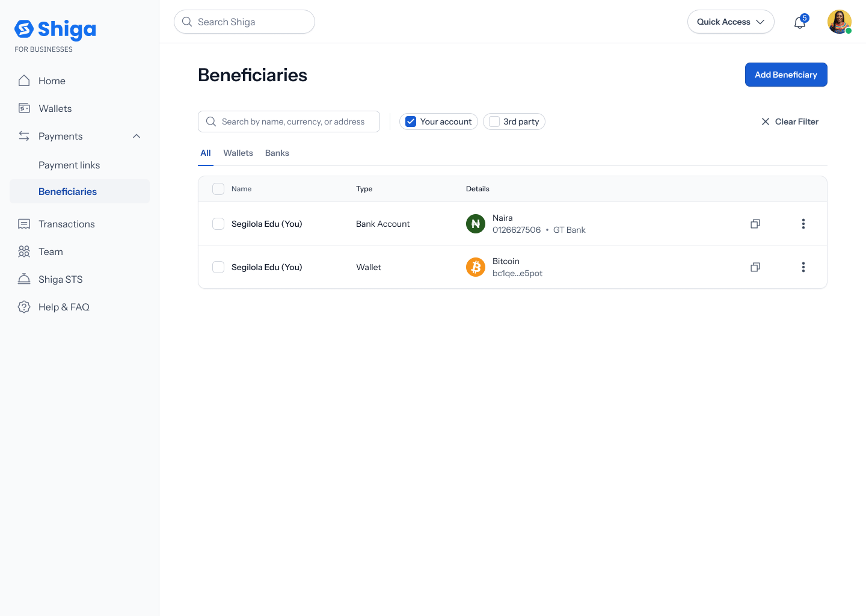866x616 pixels.
Task: Switch to the All tab
Action: [x=206, y=153]
